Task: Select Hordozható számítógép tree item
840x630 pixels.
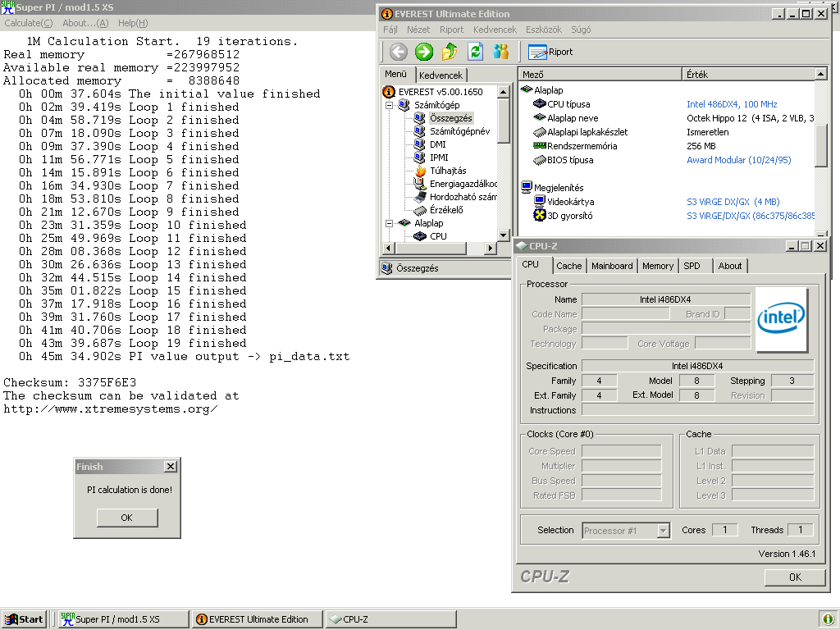Action: coord(463,197)
